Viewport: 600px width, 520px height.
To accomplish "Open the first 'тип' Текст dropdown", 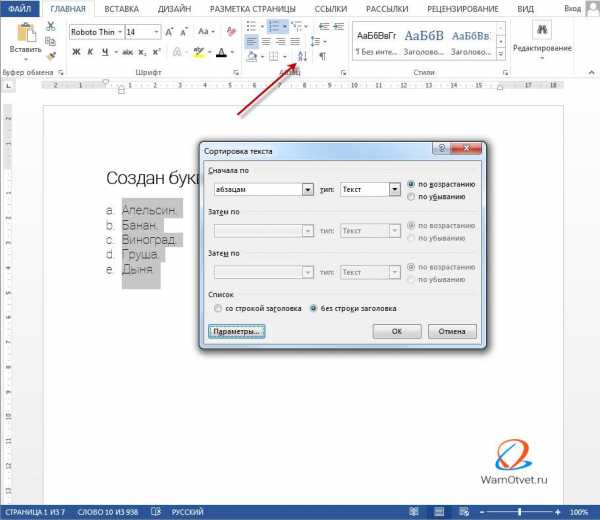I will pyautogui.click(x=395, y=189).
